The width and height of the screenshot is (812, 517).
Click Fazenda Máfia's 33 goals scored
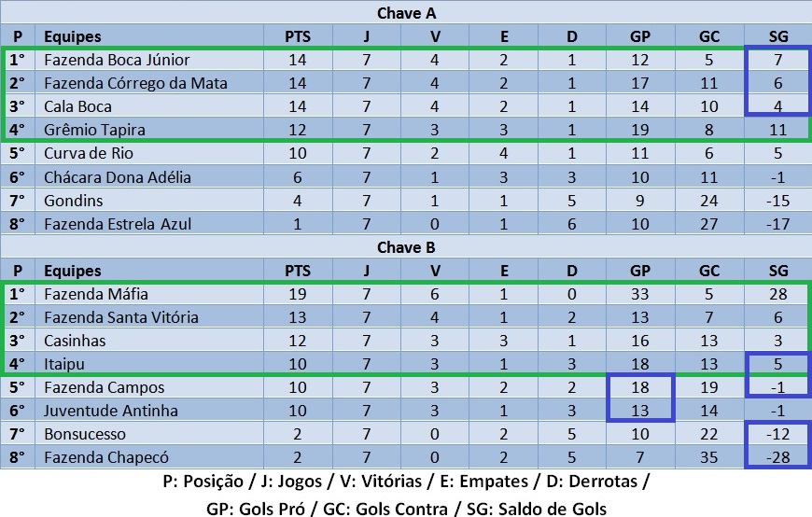(639, 294)
